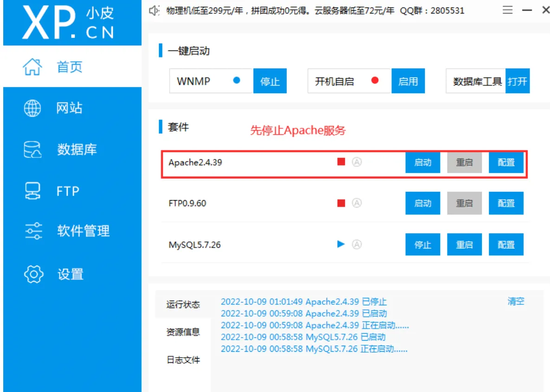The image size is (550, 392).
Task: Enable 开机自启 with 启用 button
Action: coord(408,81)
